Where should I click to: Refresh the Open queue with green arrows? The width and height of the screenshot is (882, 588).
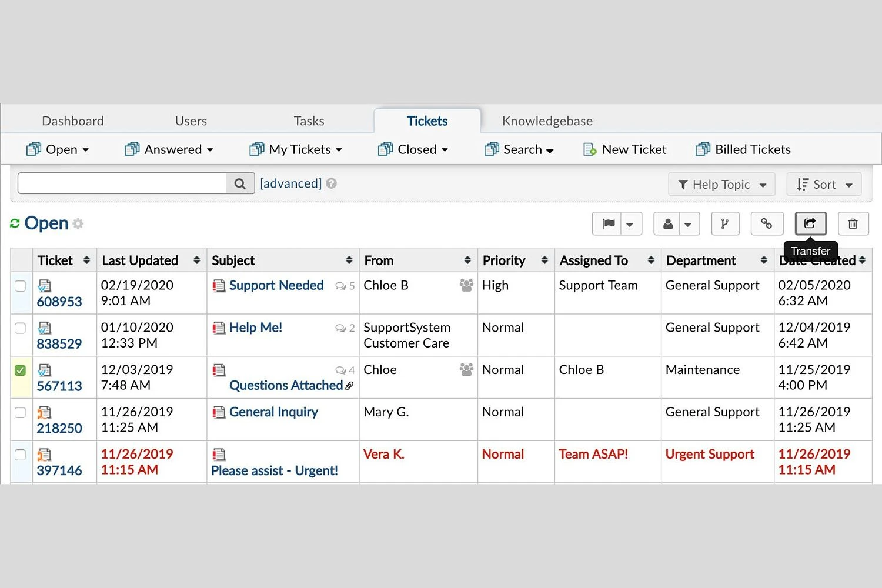pos(15,223)
